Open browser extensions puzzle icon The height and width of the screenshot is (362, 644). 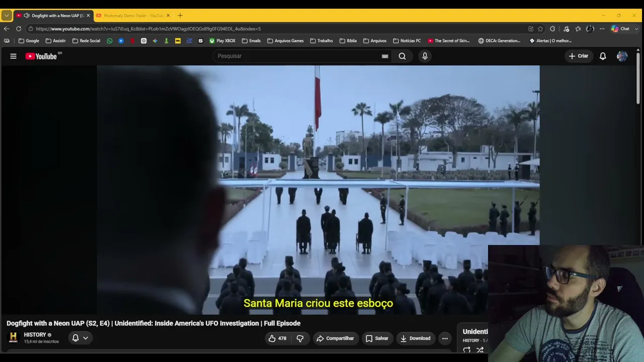coord(552,29)
